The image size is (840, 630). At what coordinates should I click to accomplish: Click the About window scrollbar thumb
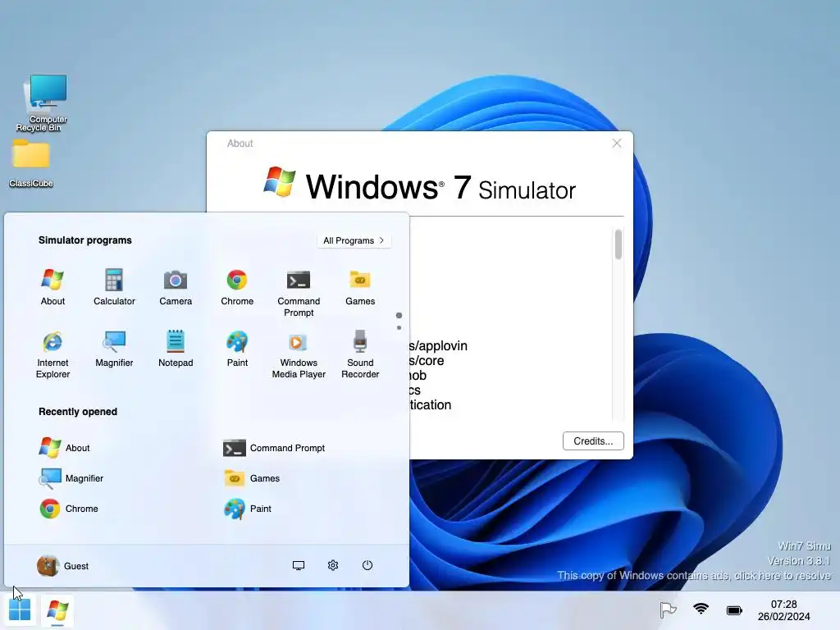point(619,244)
